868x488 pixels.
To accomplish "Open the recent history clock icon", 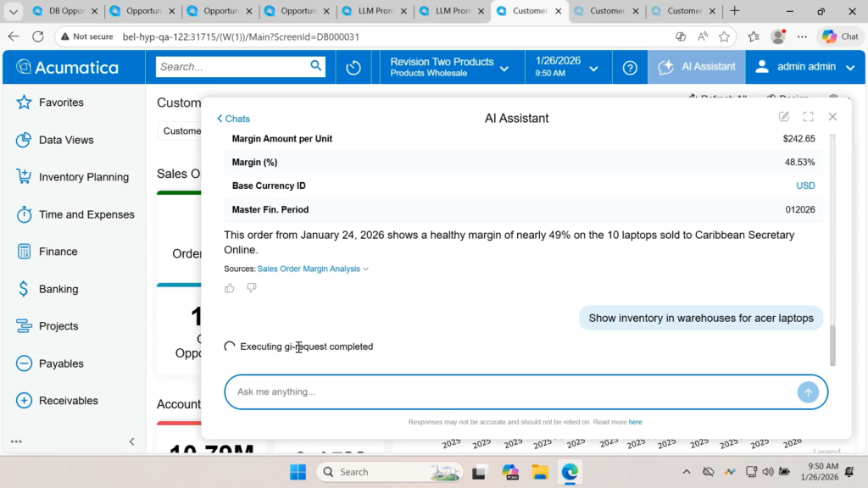I will coord(353,68).
